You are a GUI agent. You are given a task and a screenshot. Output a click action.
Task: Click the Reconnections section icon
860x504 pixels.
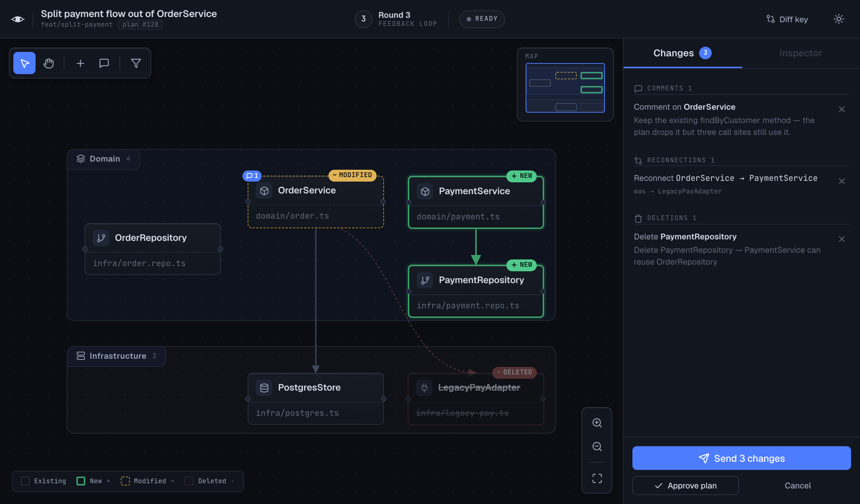(638, 160)
